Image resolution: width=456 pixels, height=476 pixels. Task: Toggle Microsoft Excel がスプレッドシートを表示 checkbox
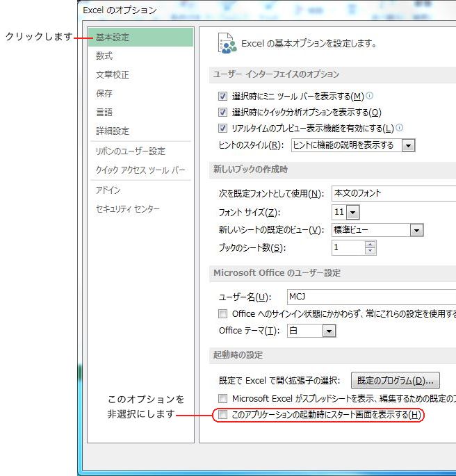click(x=222, y=398)
